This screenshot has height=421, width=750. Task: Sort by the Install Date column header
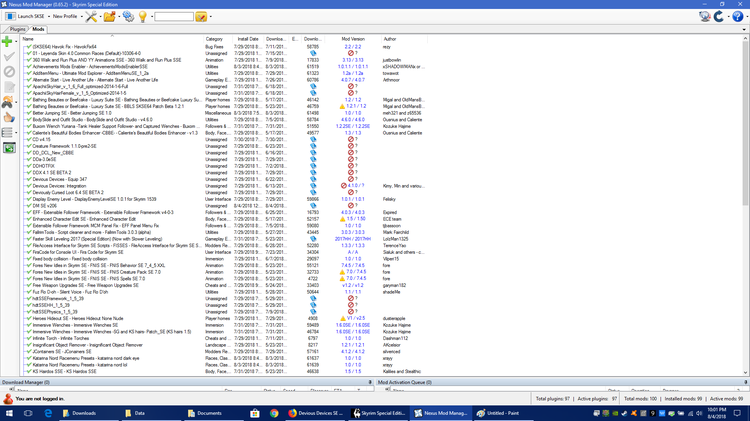[x=248, y=39]
